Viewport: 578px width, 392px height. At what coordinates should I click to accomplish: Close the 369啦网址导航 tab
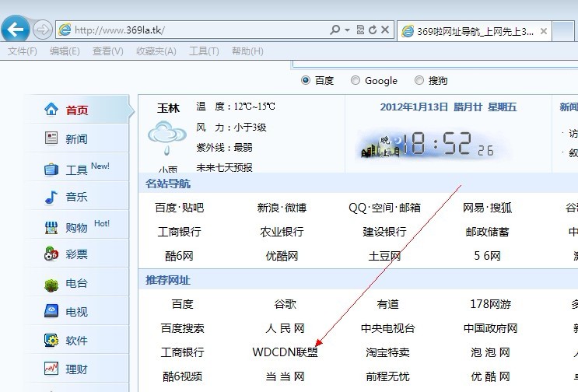coord(543,31)
